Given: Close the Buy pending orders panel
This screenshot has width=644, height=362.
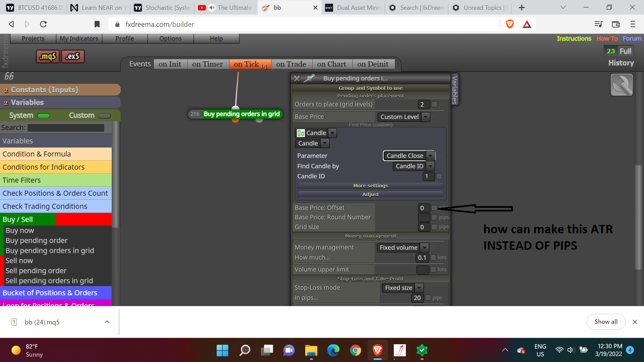Looking at the screenshot, I should 297,78.
